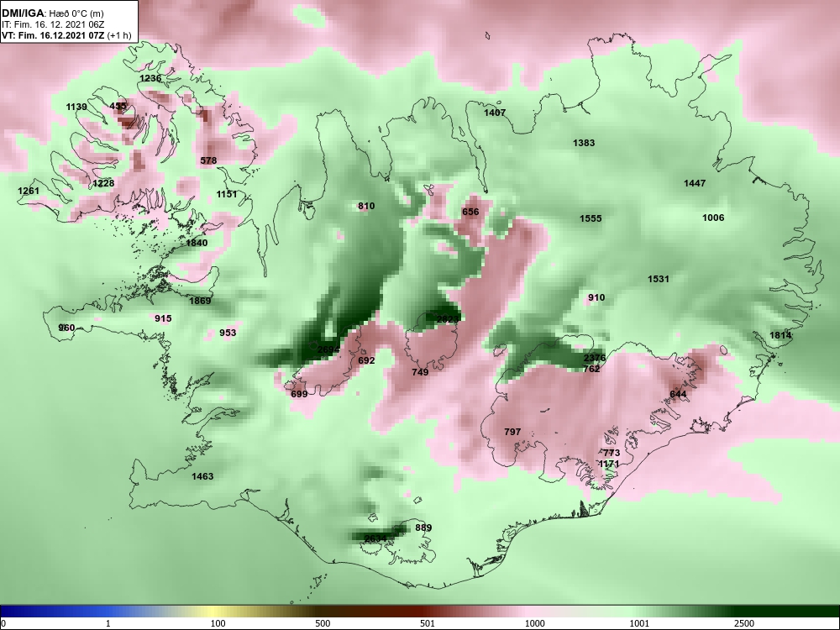Click the map value 1261
Screen dimensions: 840x630
point(29,191)
